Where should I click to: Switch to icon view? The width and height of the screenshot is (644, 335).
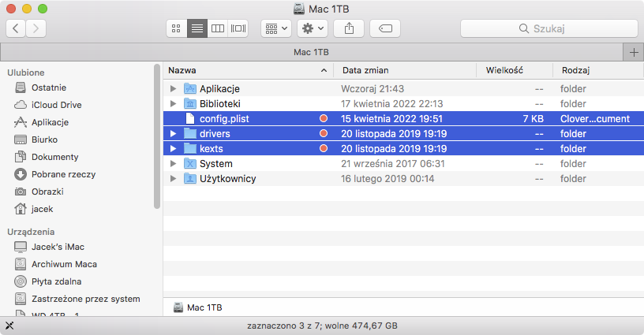point(176,28)
